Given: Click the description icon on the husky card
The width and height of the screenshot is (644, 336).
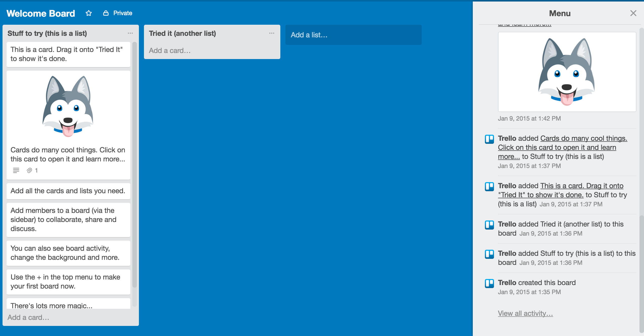Looking at the screenshot, I should [x=16, y=171].
